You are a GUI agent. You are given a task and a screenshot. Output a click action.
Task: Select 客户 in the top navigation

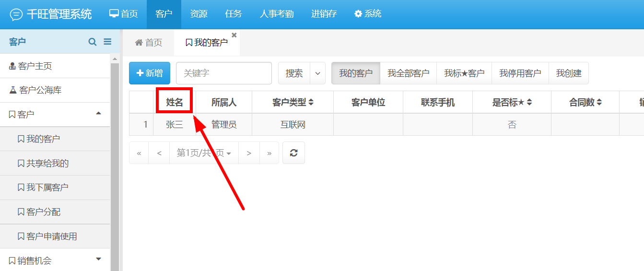click(164, 14)
